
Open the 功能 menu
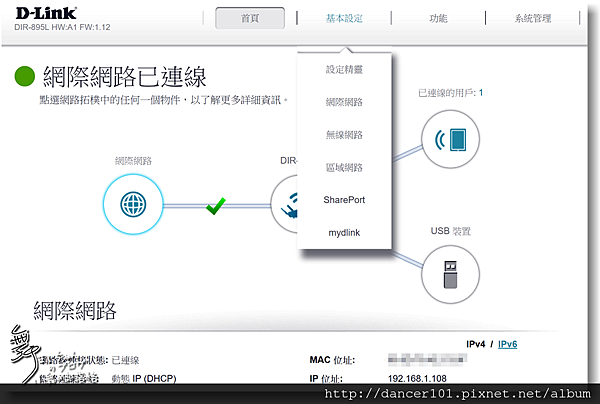pyautogui.click(x=438, y=18)
